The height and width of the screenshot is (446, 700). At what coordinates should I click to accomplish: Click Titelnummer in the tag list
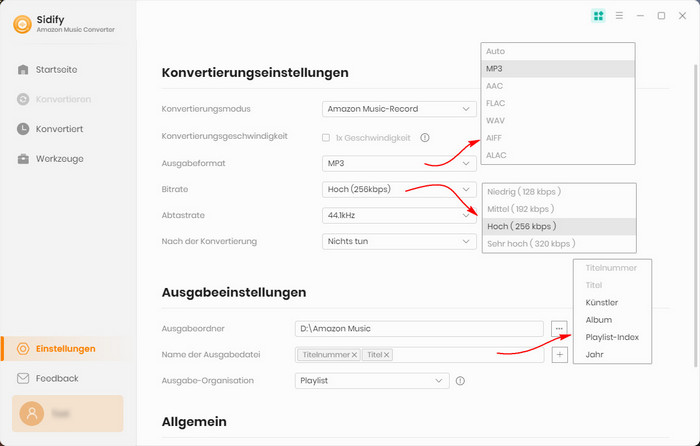coord(612,268)
